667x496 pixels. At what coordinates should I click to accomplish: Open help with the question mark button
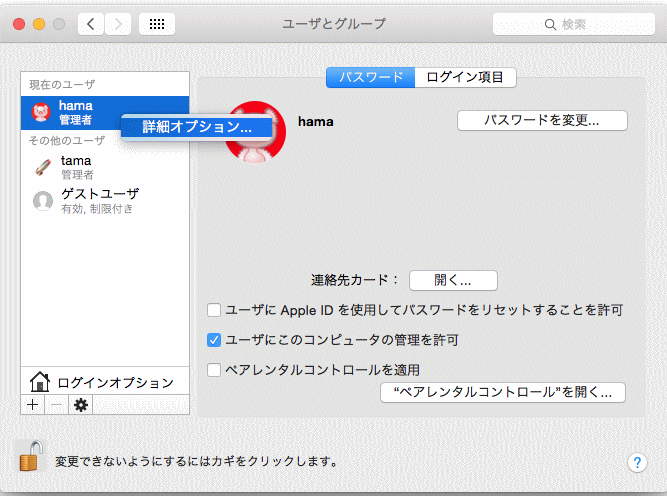(x=637, y=462)
